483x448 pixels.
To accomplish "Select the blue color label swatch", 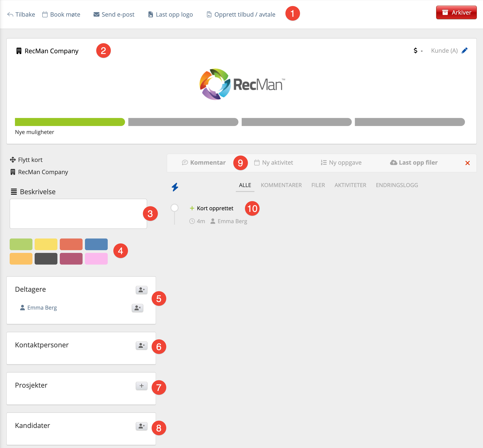I will pyautogui.click(x=96, y=244).
